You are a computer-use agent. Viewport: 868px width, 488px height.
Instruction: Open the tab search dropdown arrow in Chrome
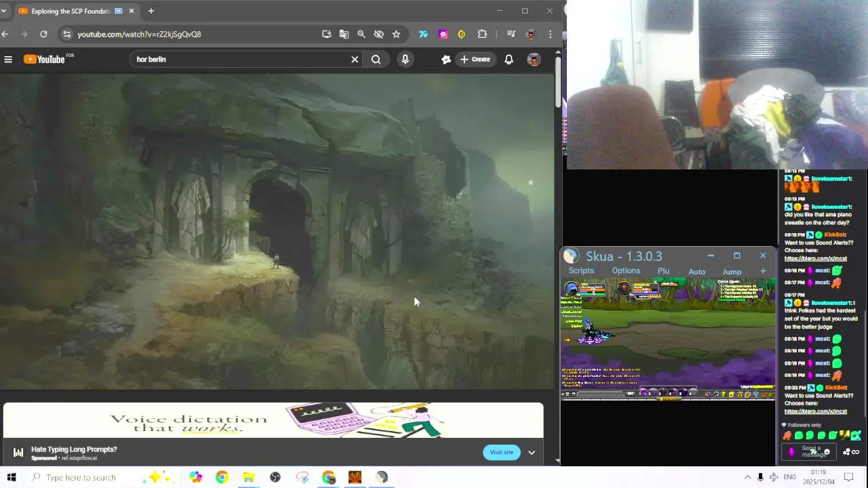[x=3, y=11]
